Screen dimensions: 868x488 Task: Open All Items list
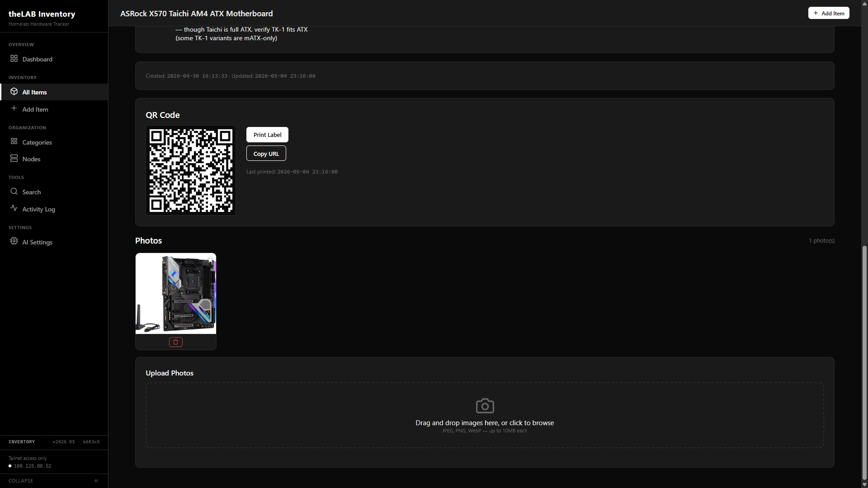pos(54,92)
